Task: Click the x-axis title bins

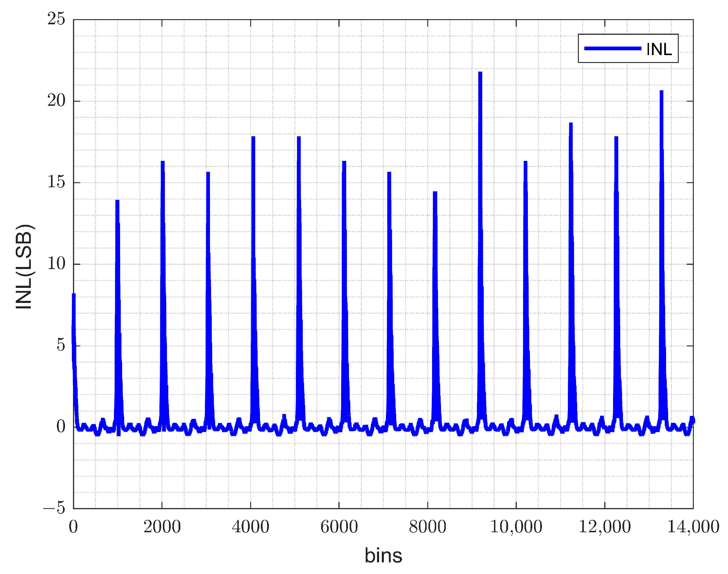Action: click(x=383, y=555)
